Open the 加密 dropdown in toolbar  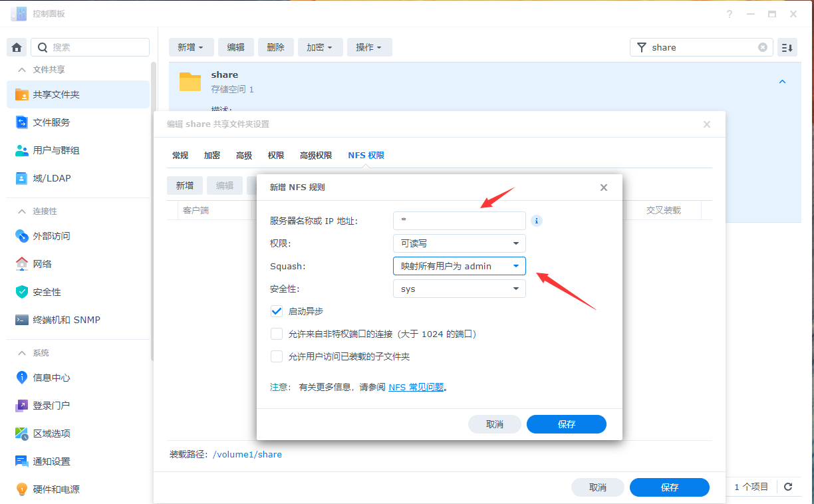[x=320, y=47]
